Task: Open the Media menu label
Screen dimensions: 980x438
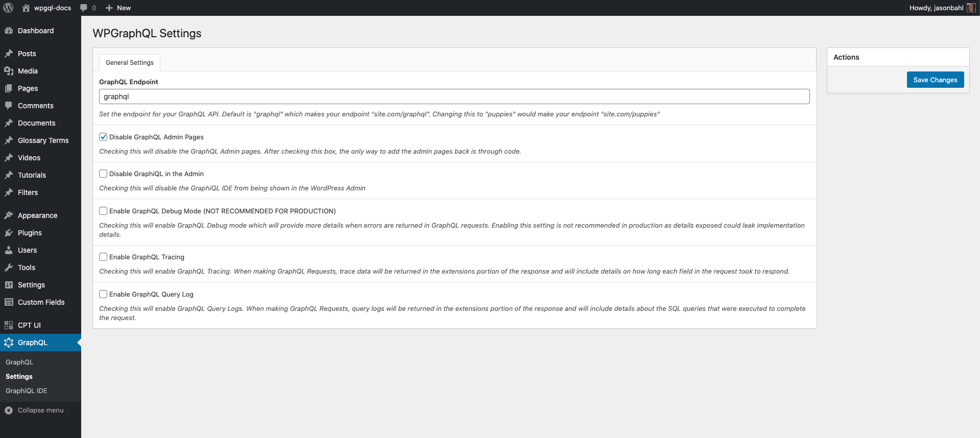Action: pyautogui.click(x=28, y=71)
